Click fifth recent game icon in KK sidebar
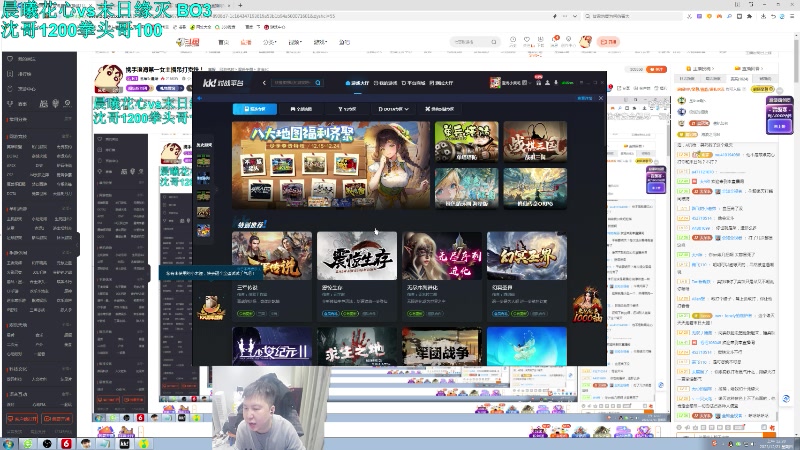 point(204,230)
